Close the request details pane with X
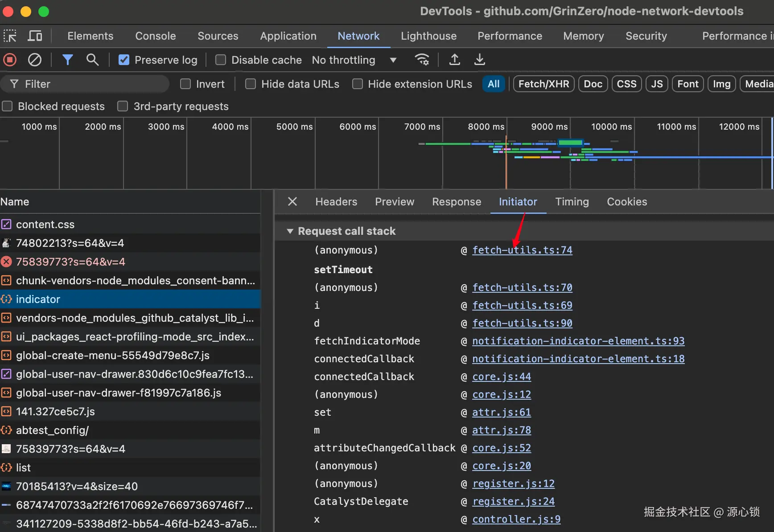This screenshot has width=774, height=532. (x=292, y=202)
